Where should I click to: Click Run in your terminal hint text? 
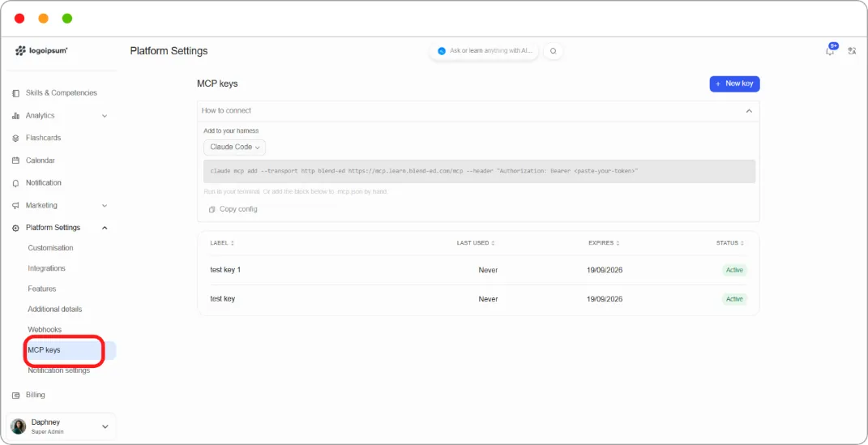click(296, 192)
